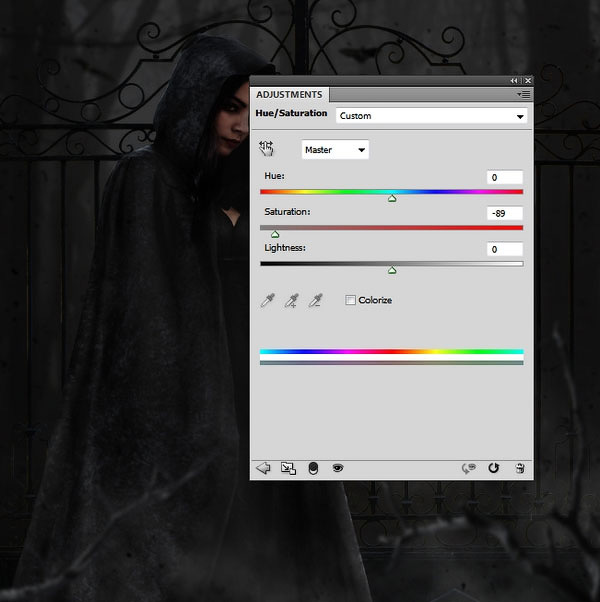Switch panel to expanded view icon
The width and height of the screenshot is (600, 602).
click(288, 468)
